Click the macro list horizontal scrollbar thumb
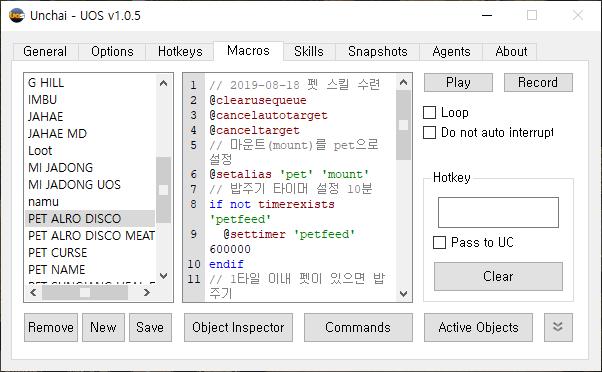 [x=85, y=293]
